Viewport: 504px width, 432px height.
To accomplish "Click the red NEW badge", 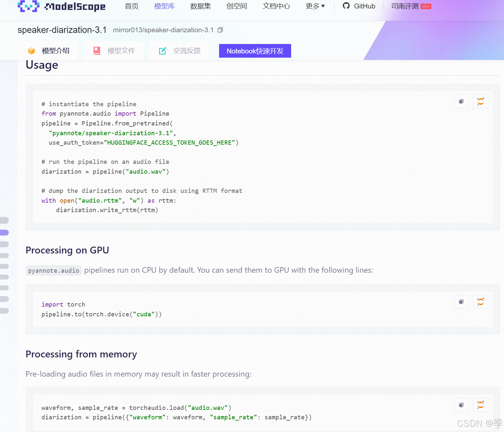I will coord(426,7).
